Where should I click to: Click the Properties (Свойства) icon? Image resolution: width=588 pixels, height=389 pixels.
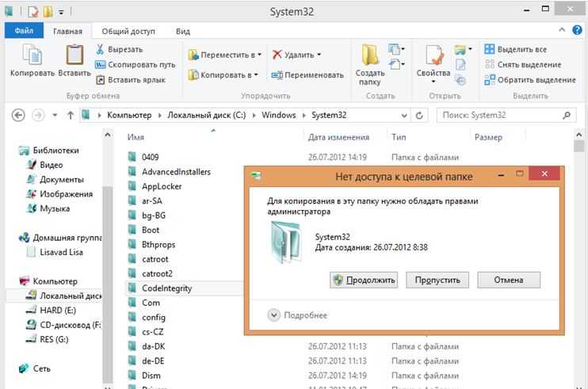pos(434,56)
